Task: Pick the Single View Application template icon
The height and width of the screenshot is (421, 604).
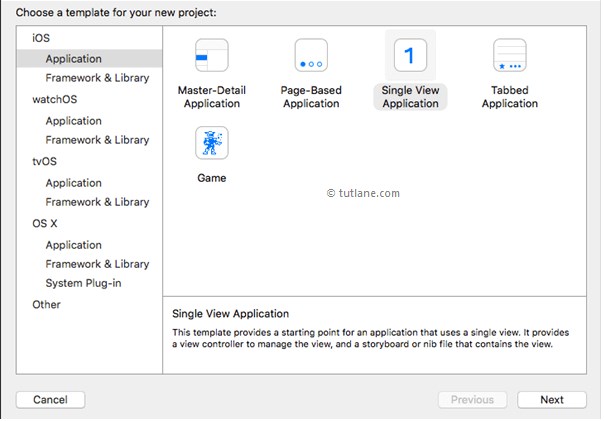Action: (x=410, y=56)
